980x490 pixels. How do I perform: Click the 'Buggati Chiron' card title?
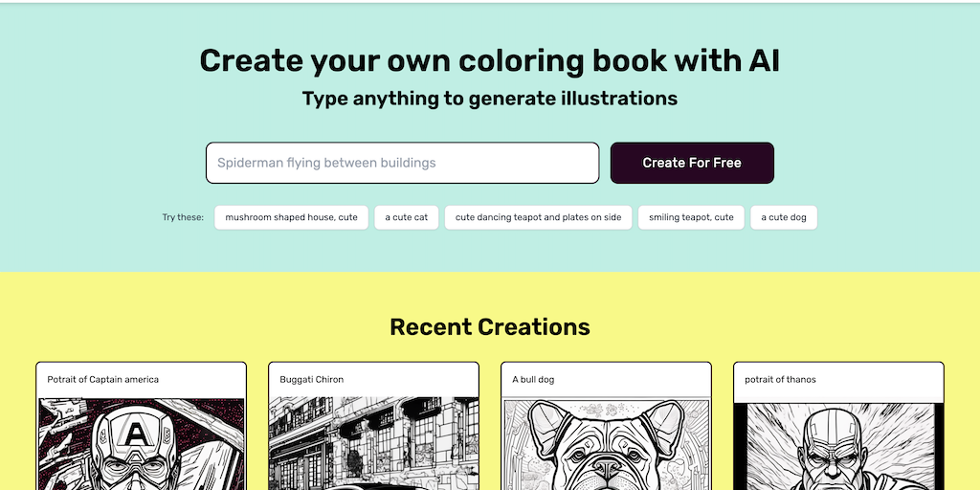tap(312, 380)
